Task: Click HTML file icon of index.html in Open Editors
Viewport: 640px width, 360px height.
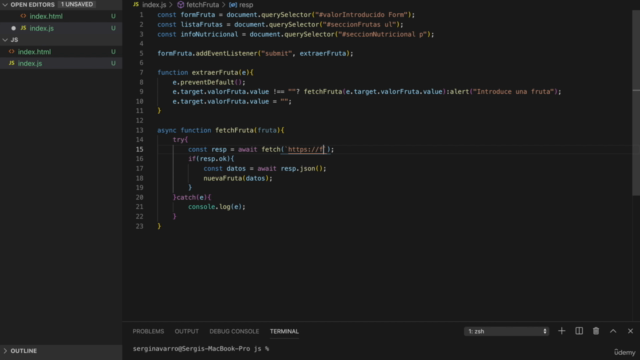Action: (23, 16)
